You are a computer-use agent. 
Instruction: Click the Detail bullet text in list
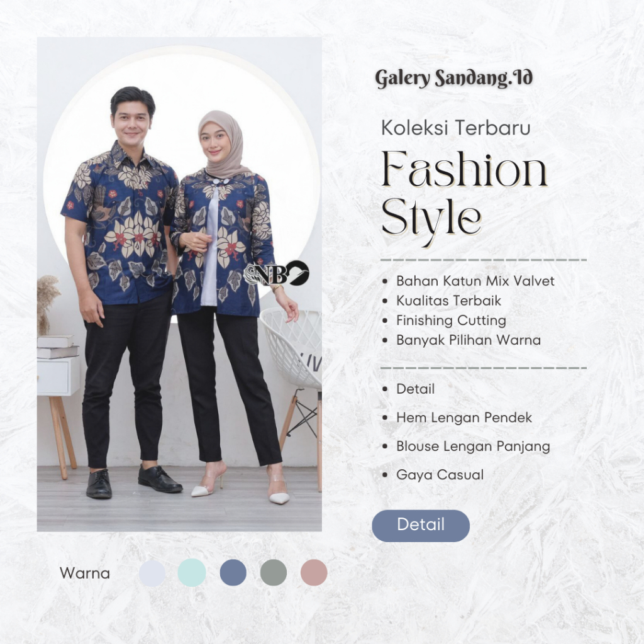tap(415, 389)
